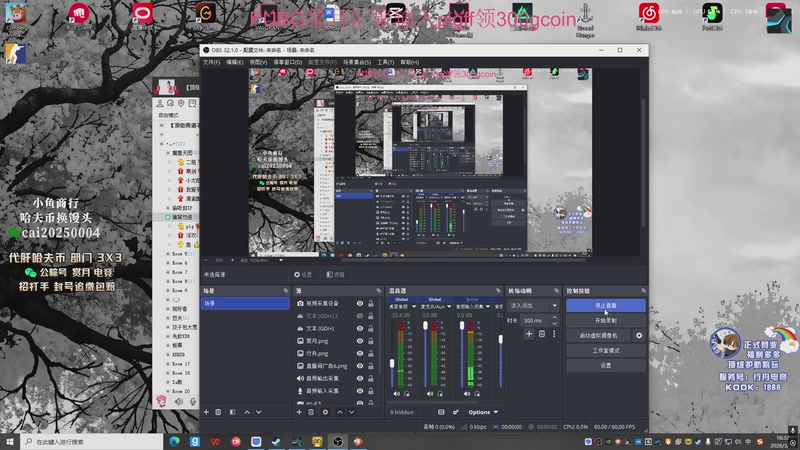Screen dimensions: 800x450
Task: Open Steam from the Windows taskbar
Action: coord(276,441)
